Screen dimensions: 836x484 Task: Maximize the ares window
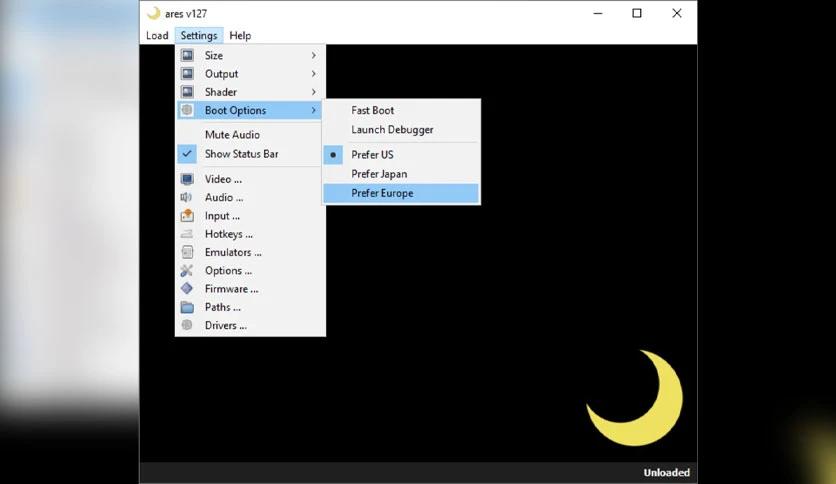pyautogui.click(x=637, y=13)
